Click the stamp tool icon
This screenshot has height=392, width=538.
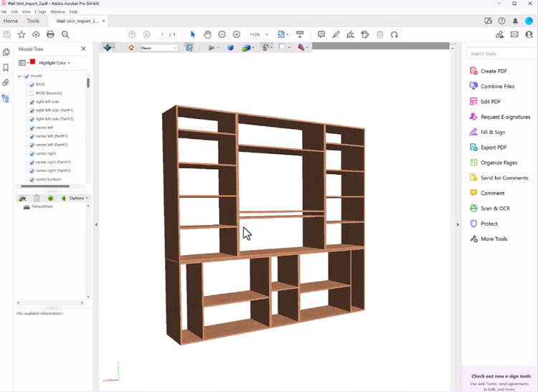click(x=365, y=34)
